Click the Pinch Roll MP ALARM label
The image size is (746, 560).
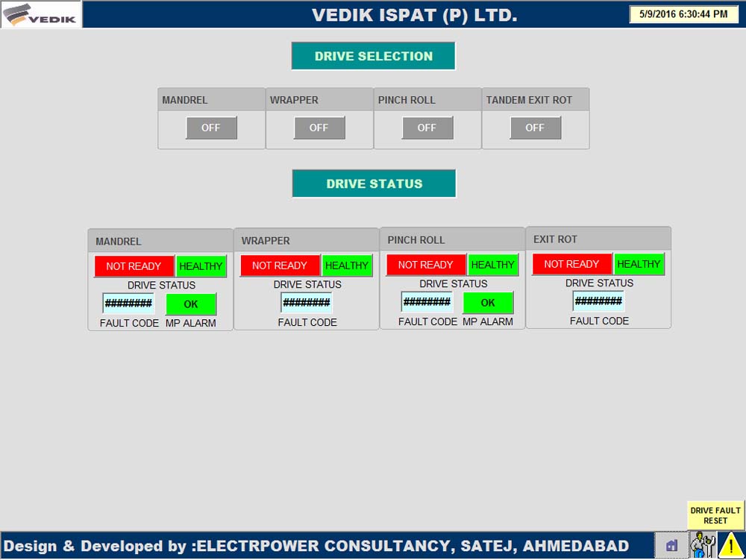488,322
